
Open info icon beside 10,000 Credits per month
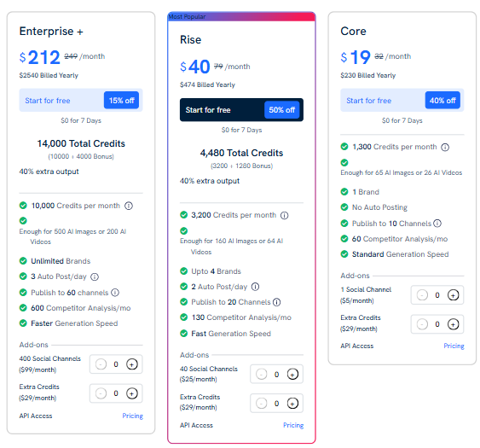(129, 206)
